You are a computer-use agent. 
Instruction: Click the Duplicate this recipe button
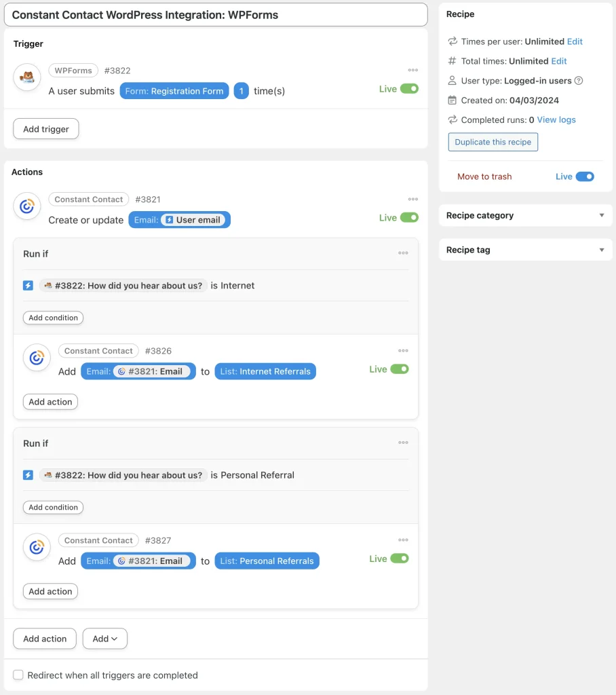click(x=493, y=142)
